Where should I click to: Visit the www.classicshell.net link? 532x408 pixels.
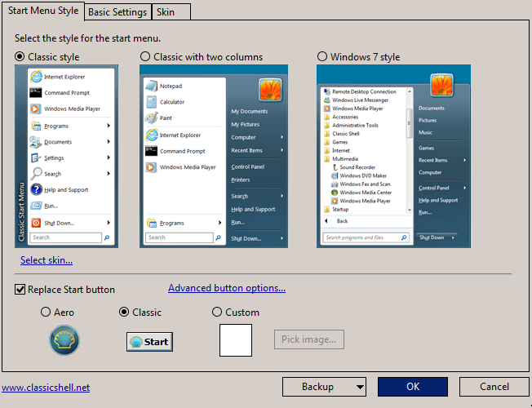(46, 388)
